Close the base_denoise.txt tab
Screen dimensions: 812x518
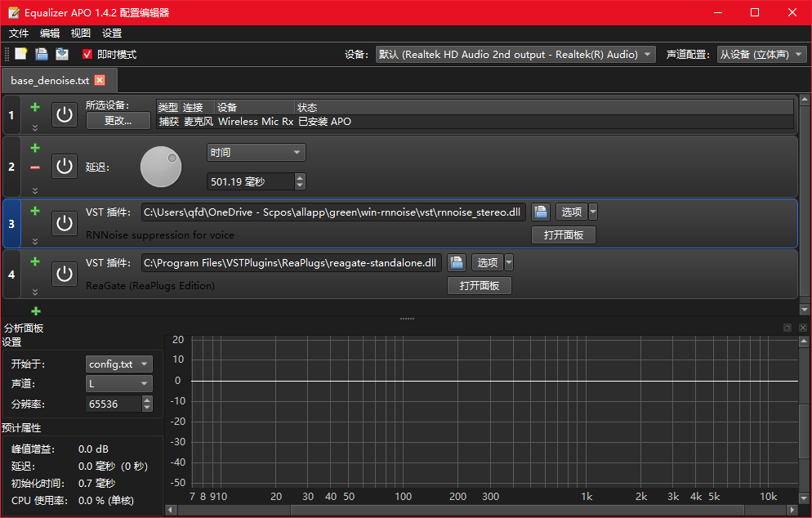tap(100, 80)
